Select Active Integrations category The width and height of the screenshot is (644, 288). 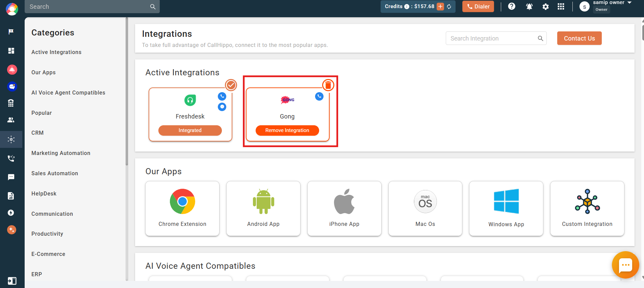(x=56, y=52)
